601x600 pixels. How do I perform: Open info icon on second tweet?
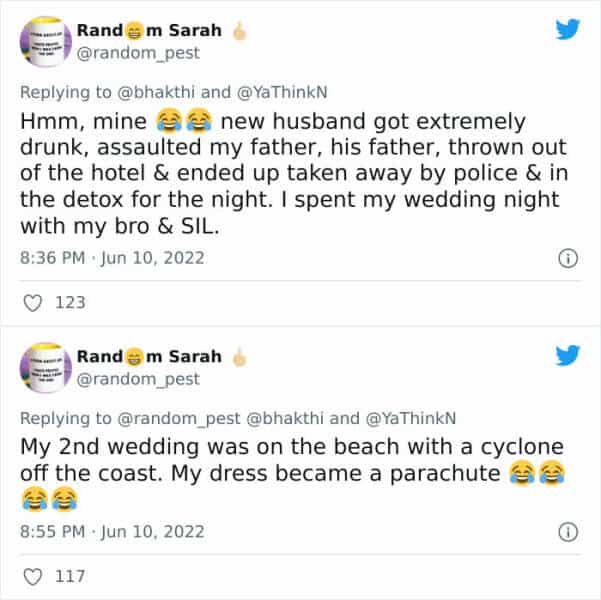[567, 532]
